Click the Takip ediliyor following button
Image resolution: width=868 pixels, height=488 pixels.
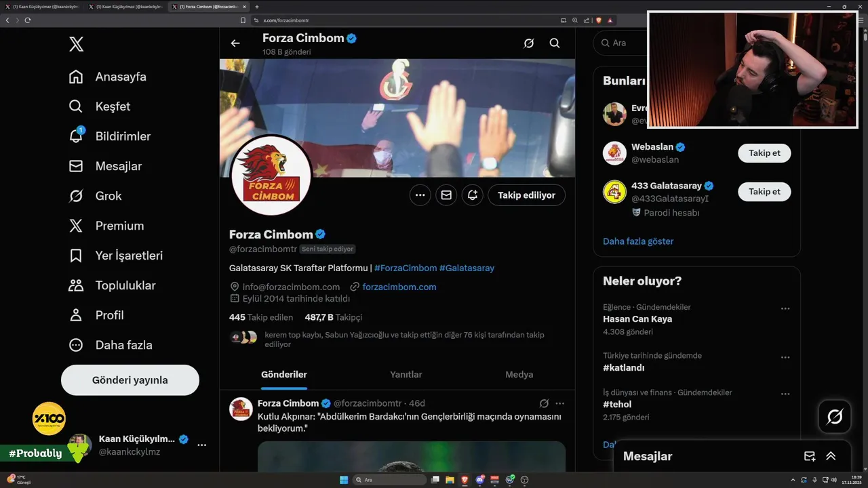526,195
